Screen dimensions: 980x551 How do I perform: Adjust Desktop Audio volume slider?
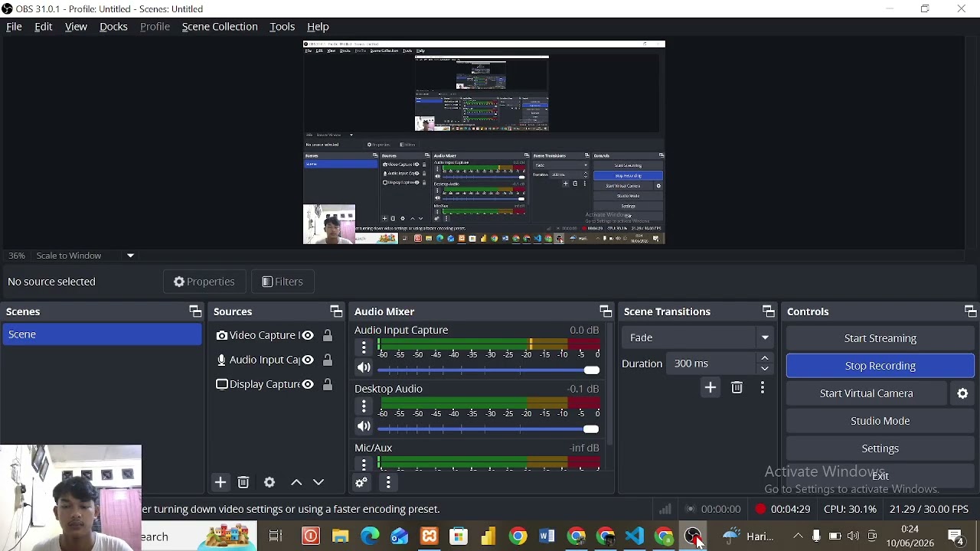click(488, 429)
